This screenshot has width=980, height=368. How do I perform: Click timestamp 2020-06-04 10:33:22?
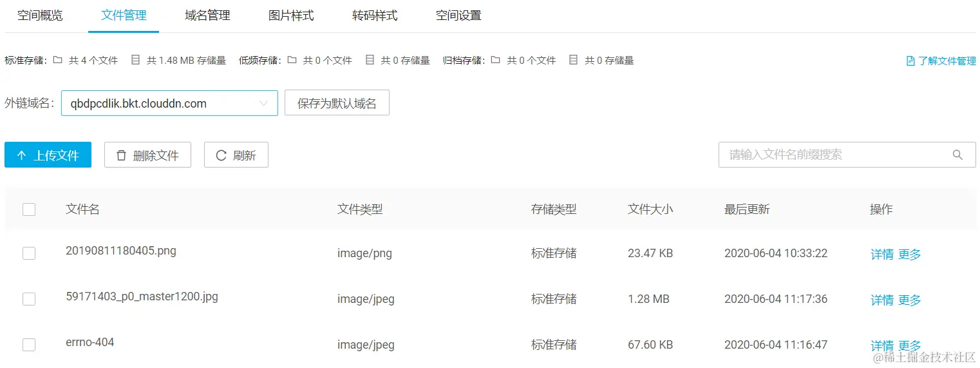coord(776,253)
